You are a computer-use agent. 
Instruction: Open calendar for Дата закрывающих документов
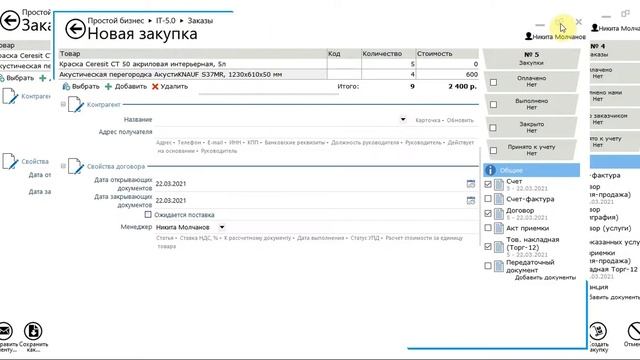pos(471,200)
